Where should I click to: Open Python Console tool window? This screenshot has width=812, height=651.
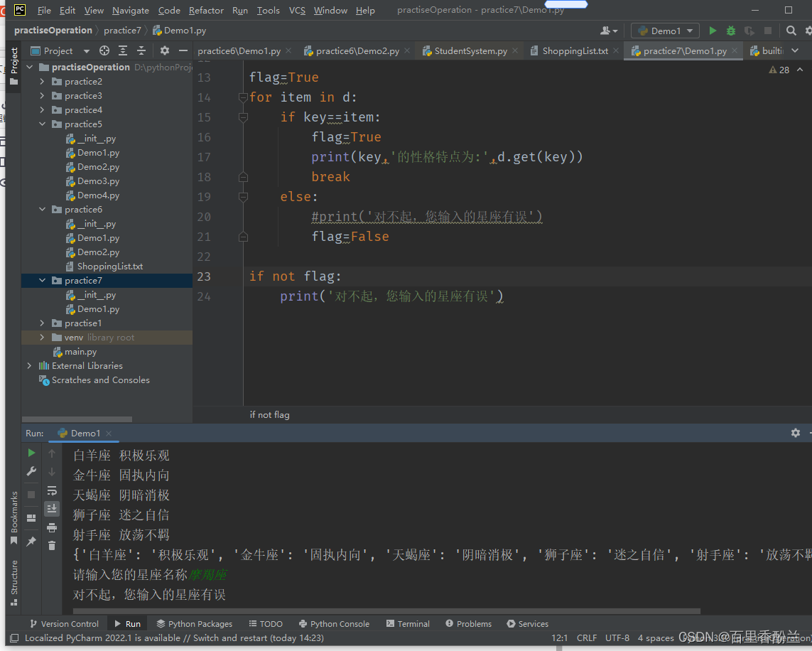point(334,623)
